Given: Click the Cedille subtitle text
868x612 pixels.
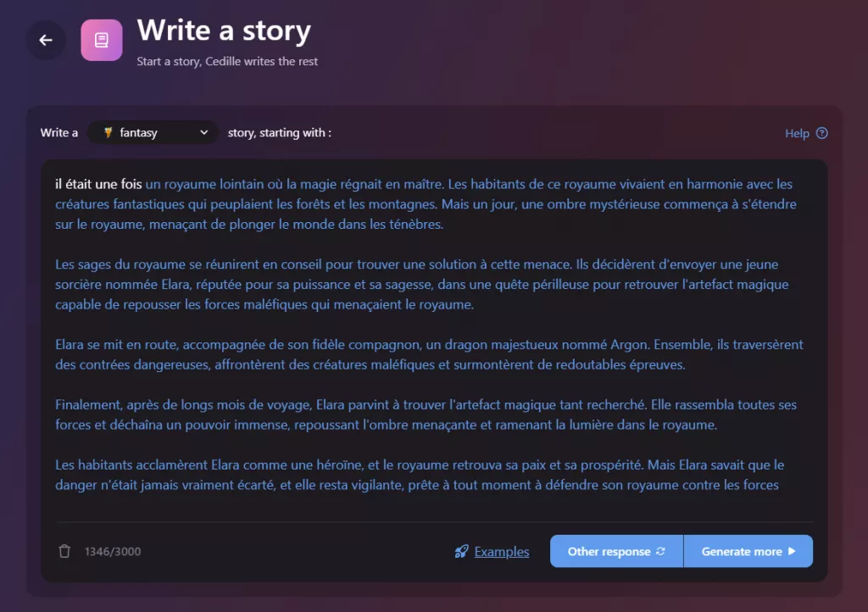Looking at the screenshot, I should click(227, 61).
